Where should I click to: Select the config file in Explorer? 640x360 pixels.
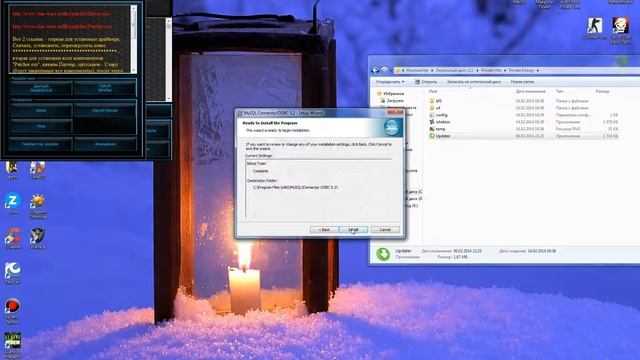pyautogui.click(x=524, y=115)
